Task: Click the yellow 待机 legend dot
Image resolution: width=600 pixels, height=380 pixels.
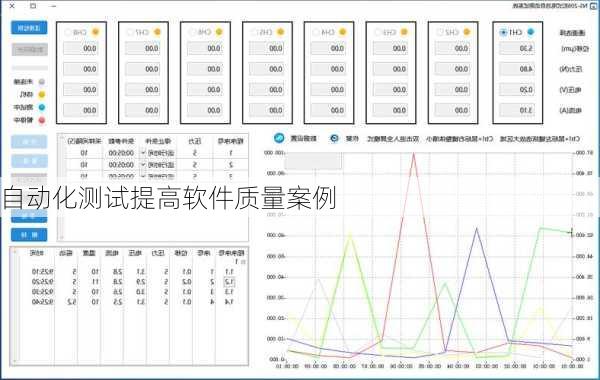Action: click(42, 94)
